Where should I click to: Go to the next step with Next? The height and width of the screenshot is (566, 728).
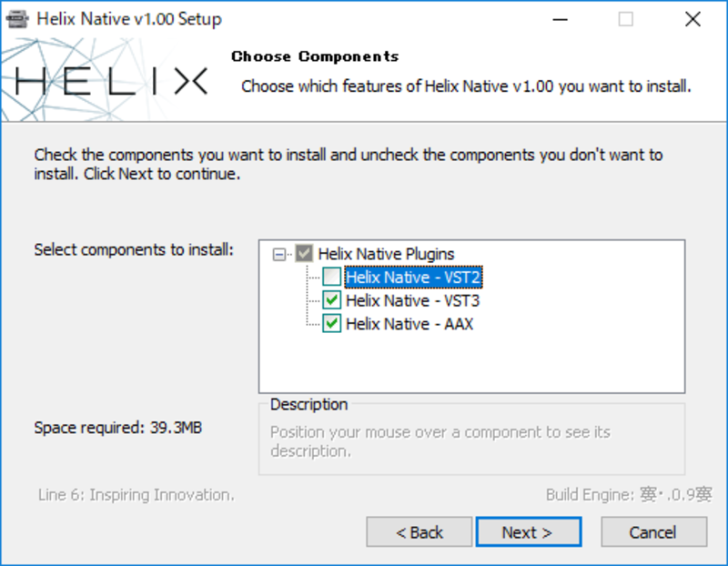click(x=529, y=531)
